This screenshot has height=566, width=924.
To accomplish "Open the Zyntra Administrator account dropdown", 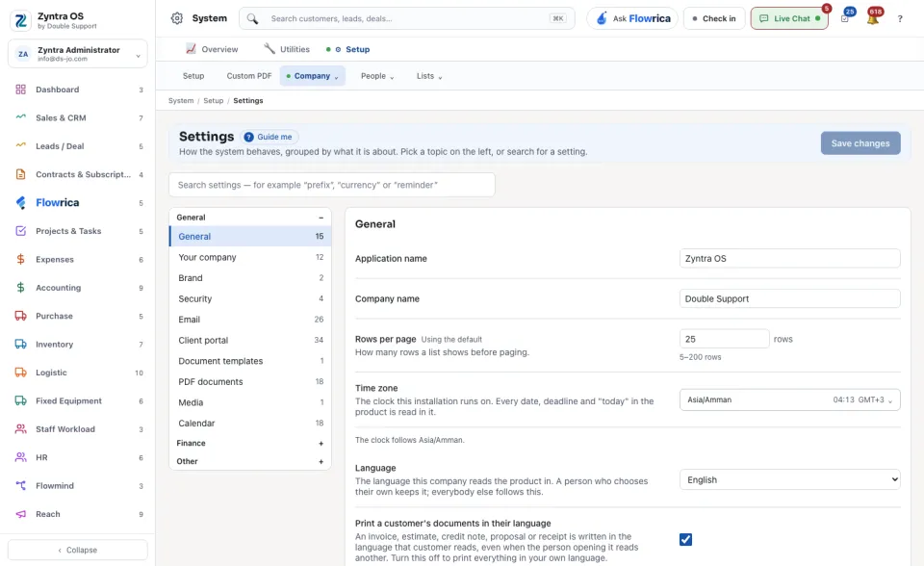I will (78, 54).
